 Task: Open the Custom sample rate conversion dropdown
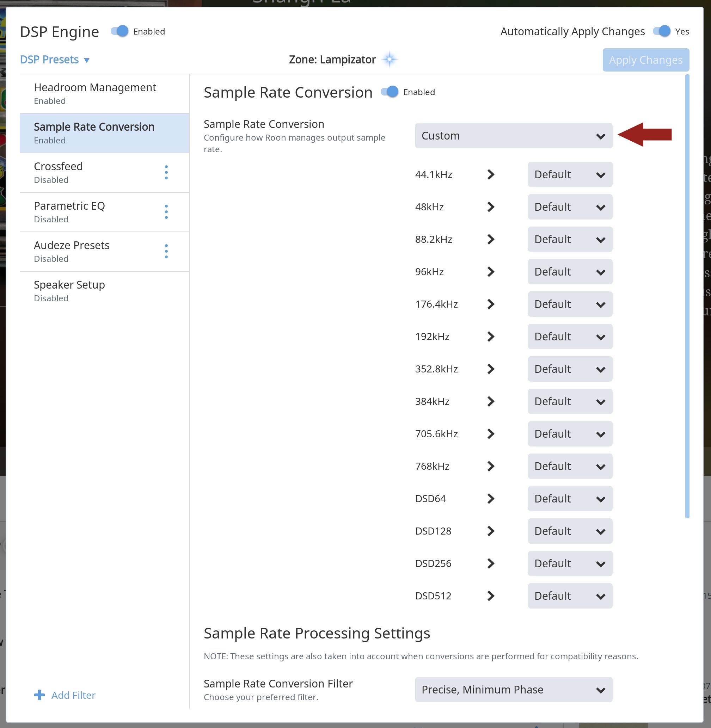[513, 136]
